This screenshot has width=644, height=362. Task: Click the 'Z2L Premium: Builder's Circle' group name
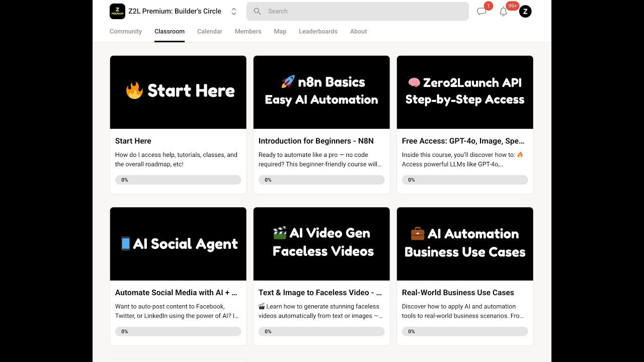175,11
